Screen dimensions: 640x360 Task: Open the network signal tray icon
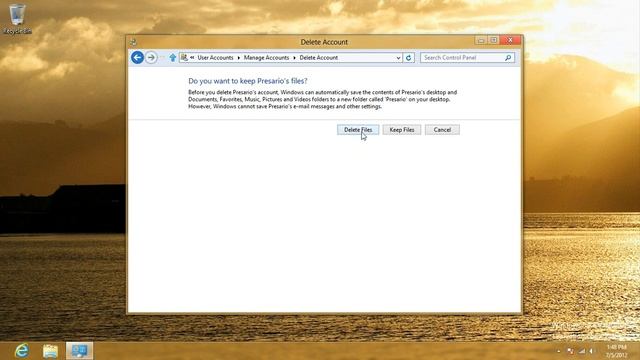tap(582, 351)
